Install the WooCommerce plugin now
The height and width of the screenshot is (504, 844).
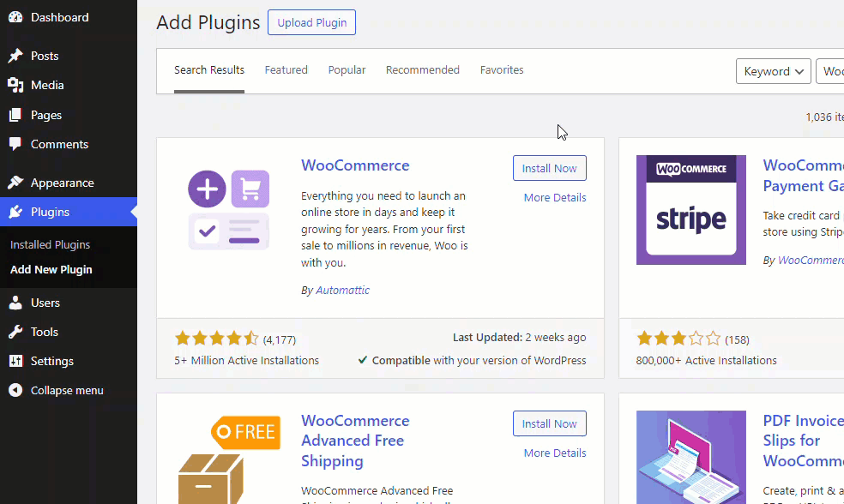(x=550, y=168)
